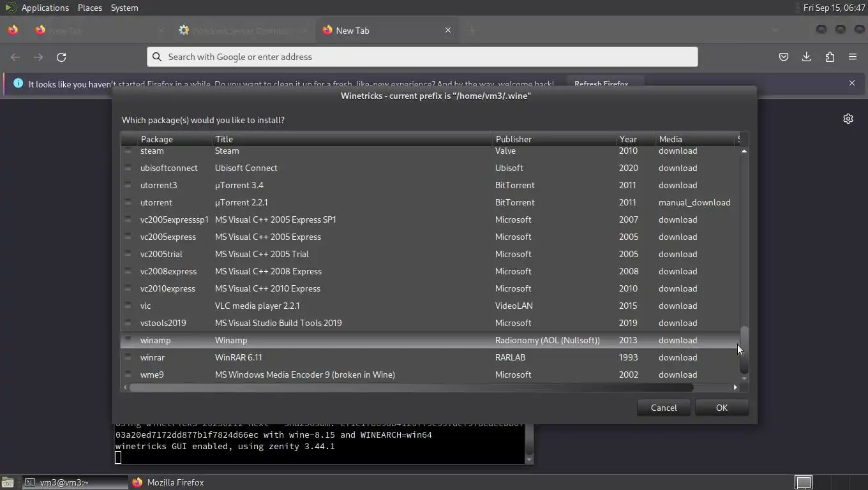Check the vc2010express package checkbox
The width and height of the screenshot is (868, 490).
128,288
